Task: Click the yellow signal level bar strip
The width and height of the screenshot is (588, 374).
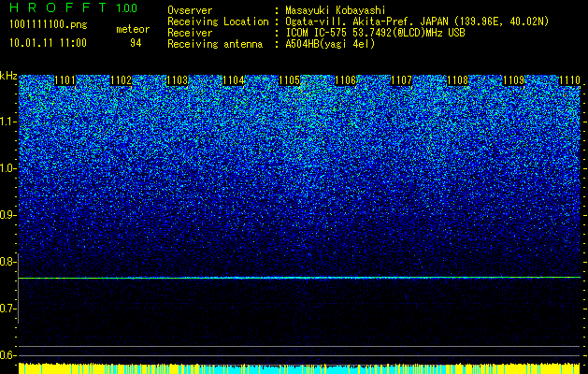Action: click(x=299, y=368)
